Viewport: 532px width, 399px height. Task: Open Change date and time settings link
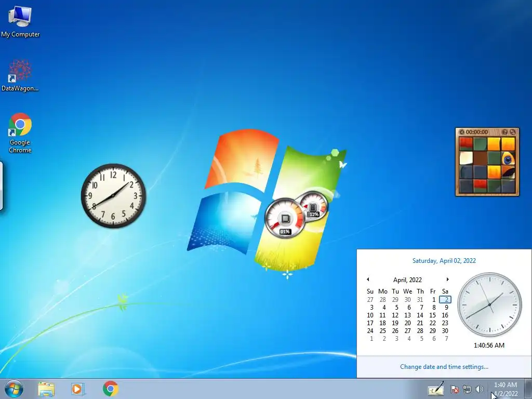[x=444, y=367]
